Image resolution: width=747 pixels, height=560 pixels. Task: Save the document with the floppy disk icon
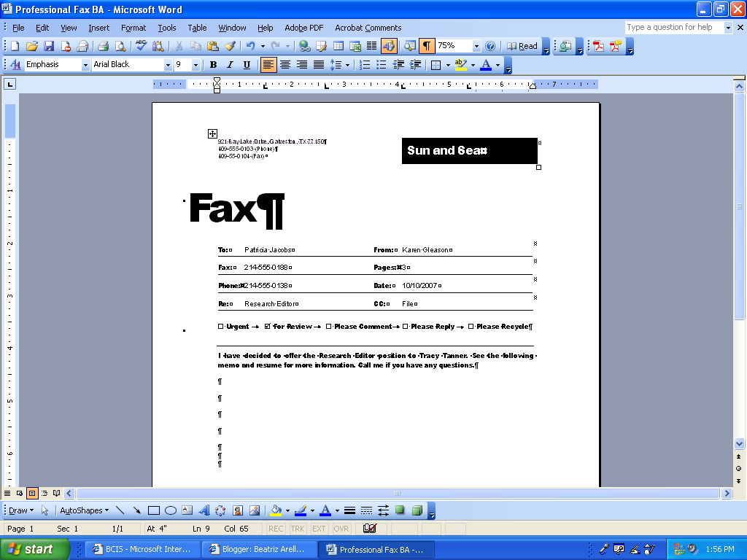coord(49,46)
